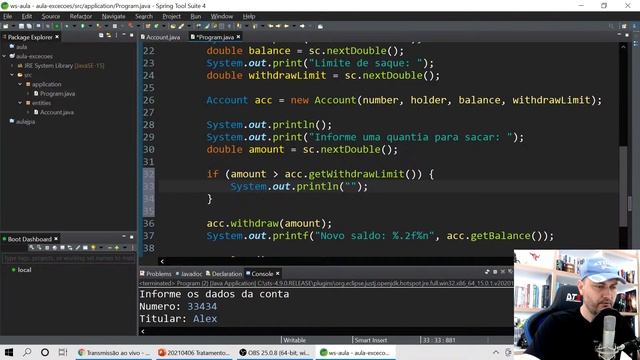Switch to the Account.java editor tab
This screenshot has width=640, height=360.
pos(160,37)
